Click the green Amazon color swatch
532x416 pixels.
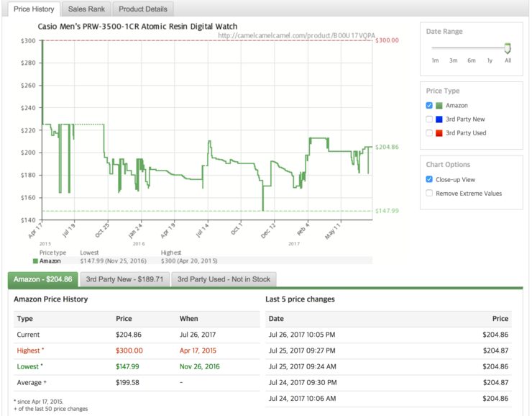pos(439,106)
